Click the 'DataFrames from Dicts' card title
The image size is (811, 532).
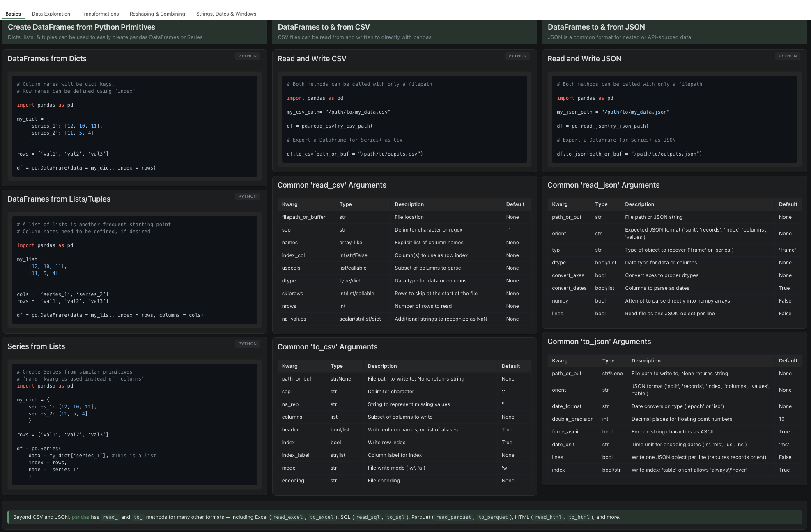tap(47, 59)
